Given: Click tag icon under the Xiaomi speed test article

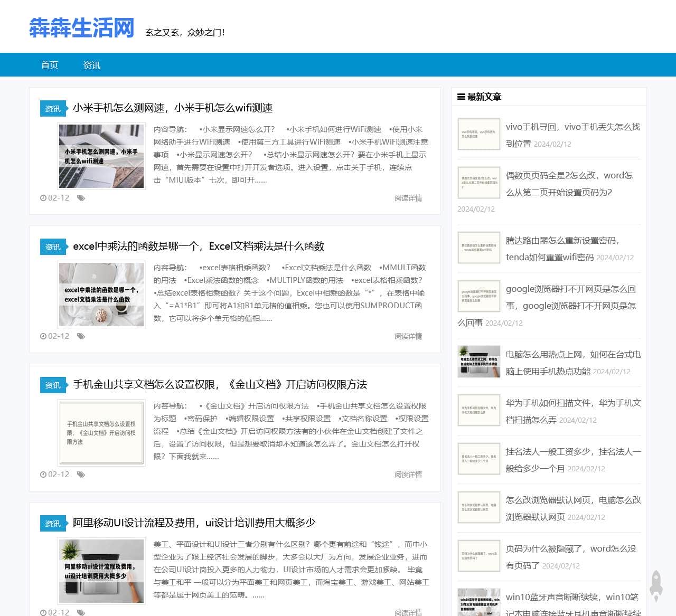Looking at the screenshot, I should coord(81,198).
